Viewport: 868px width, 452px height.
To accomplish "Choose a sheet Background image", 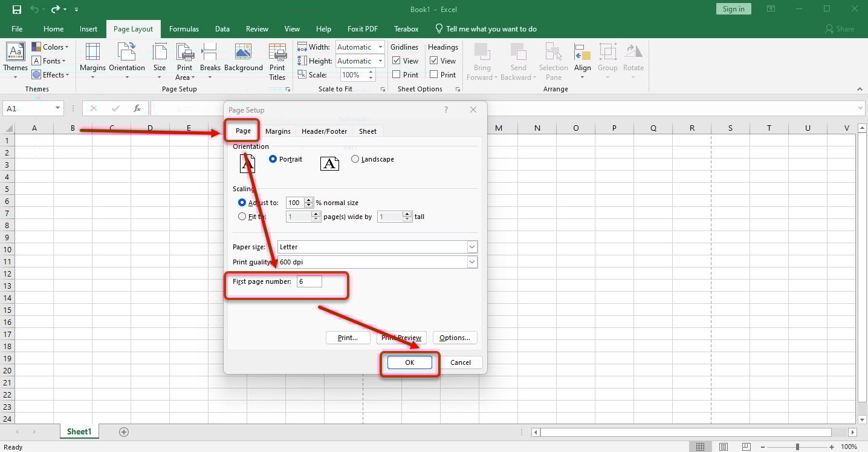I will 243,58.
